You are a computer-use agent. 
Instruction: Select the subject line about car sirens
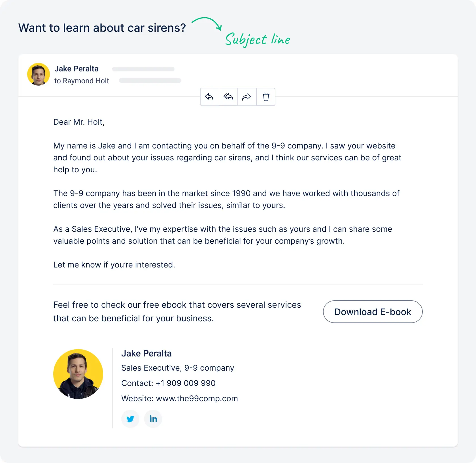[101, 27]
